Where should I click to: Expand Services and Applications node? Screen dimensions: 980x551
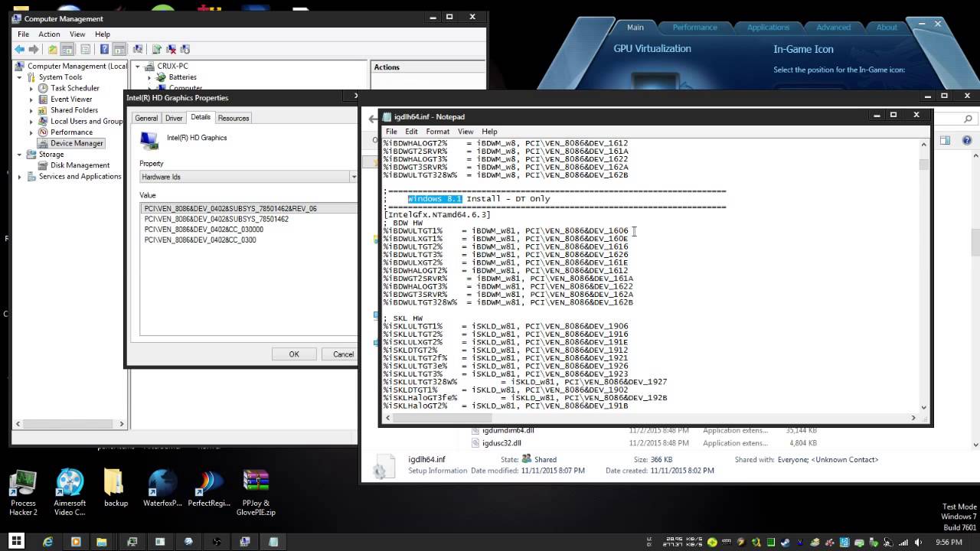21,177
